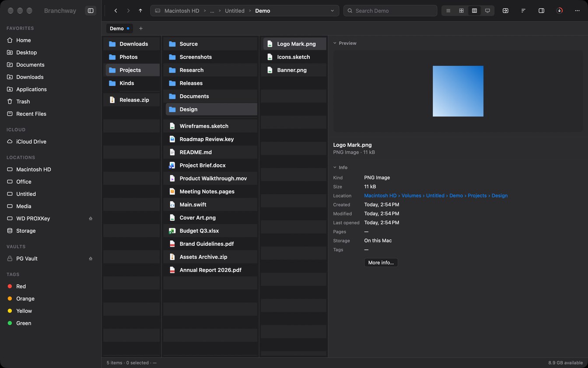Click the Brand Guidelines.pdf file icon

(x=172, y=244)
